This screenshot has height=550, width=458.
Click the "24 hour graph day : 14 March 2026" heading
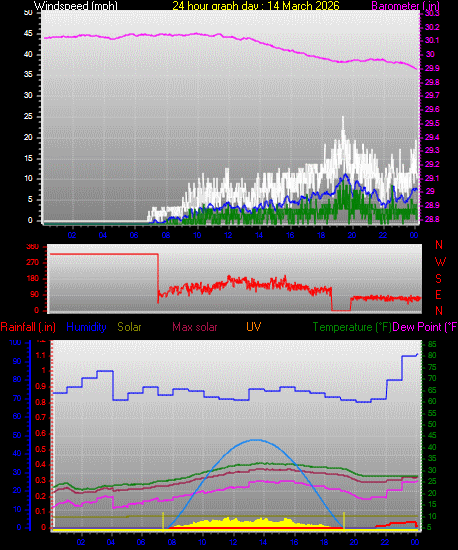[256, 6]
